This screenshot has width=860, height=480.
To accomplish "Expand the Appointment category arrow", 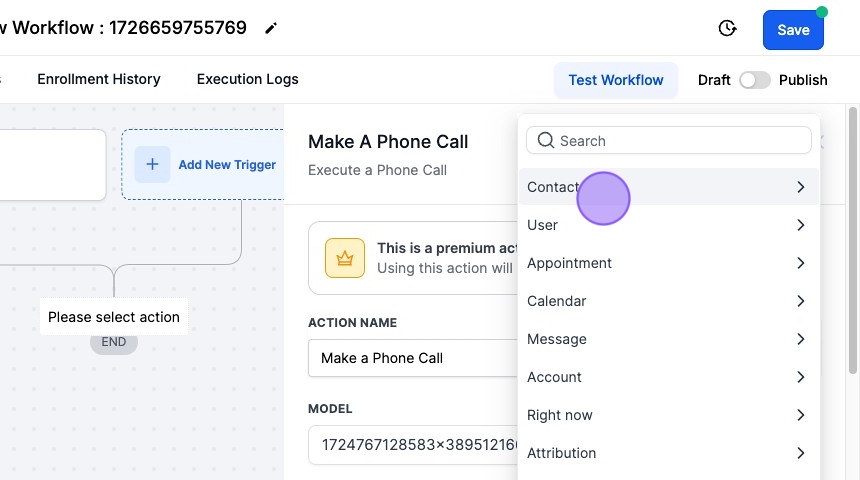I will click(x=800, y=263).
